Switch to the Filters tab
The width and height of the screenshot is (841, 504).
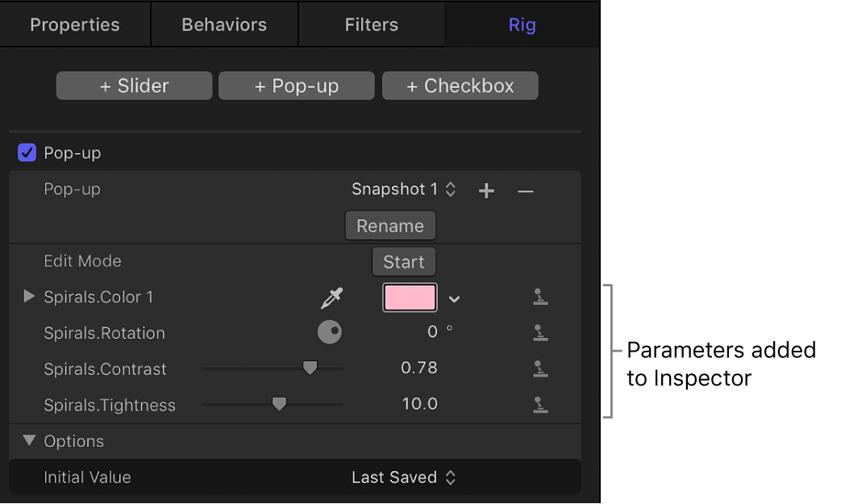pos(371,24)
